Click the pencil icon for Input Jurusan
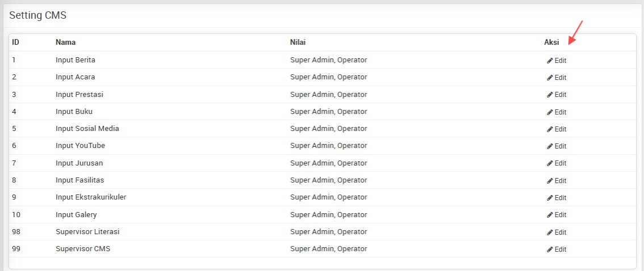Viewport: 644px width, 271px height. pyautogui.click(x=550, y=163)
